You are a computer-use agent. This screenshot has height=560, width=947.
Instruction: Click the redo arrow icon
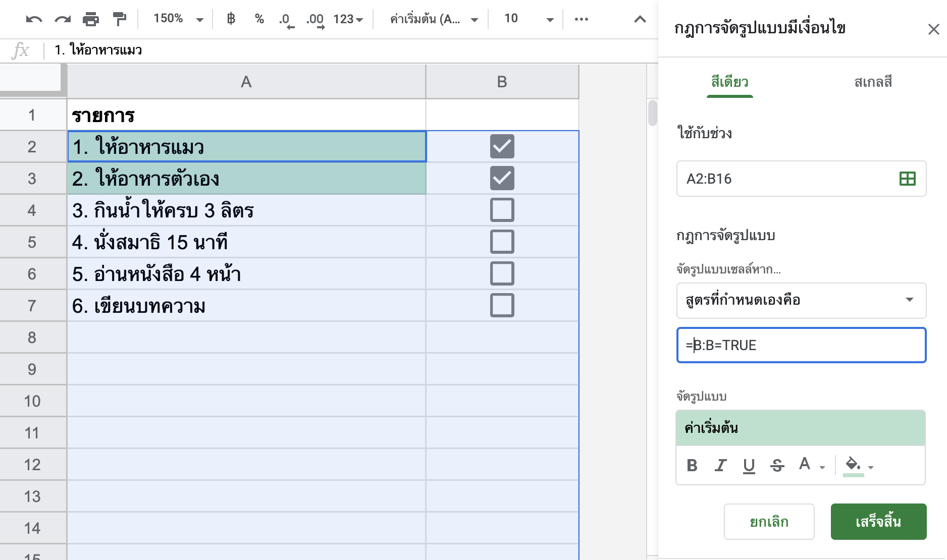pos(63,19)
